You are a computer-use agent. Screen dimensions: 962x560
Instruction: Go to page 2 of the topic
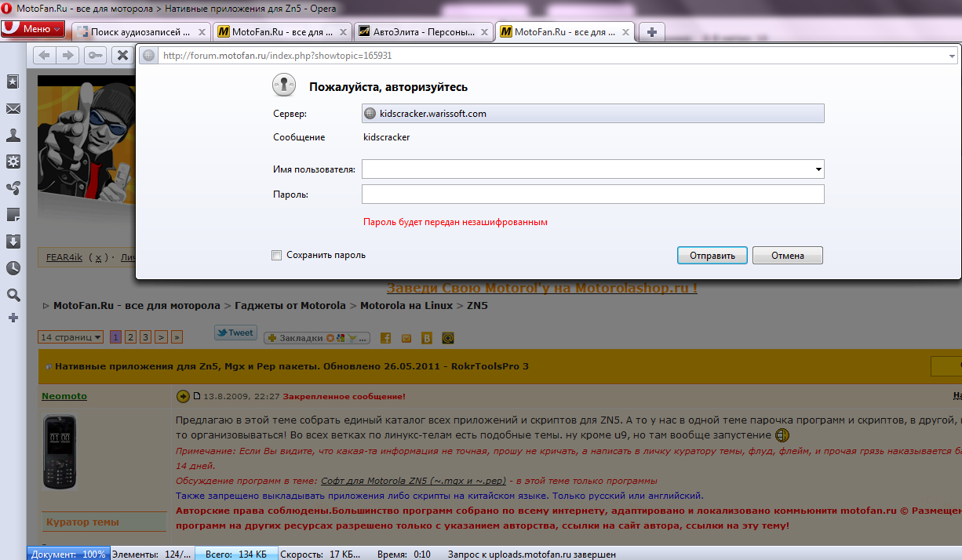tap(130, 337)
